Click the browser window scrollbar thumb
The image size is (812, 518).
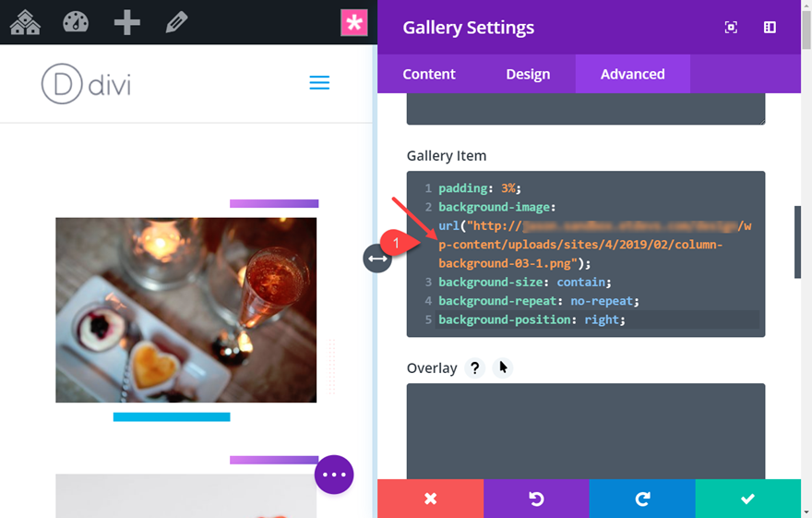click(806, 30)
